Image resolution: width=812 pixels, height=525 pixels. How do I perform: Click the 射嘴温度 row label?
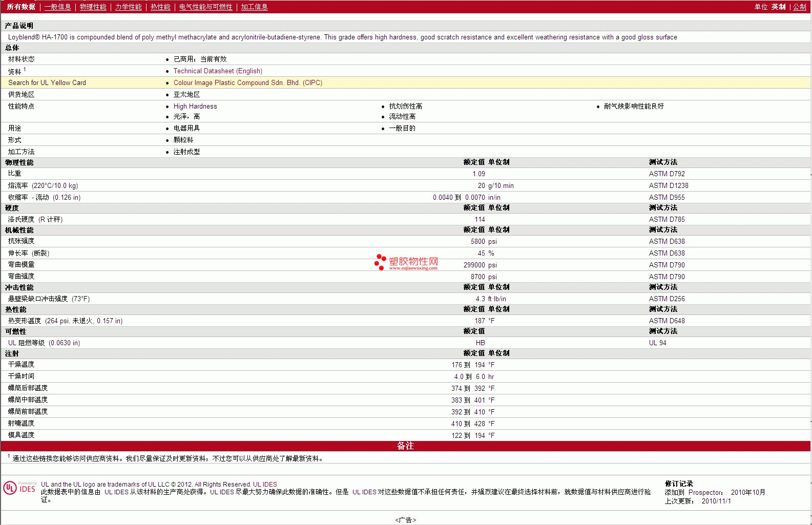coord(22,424)
